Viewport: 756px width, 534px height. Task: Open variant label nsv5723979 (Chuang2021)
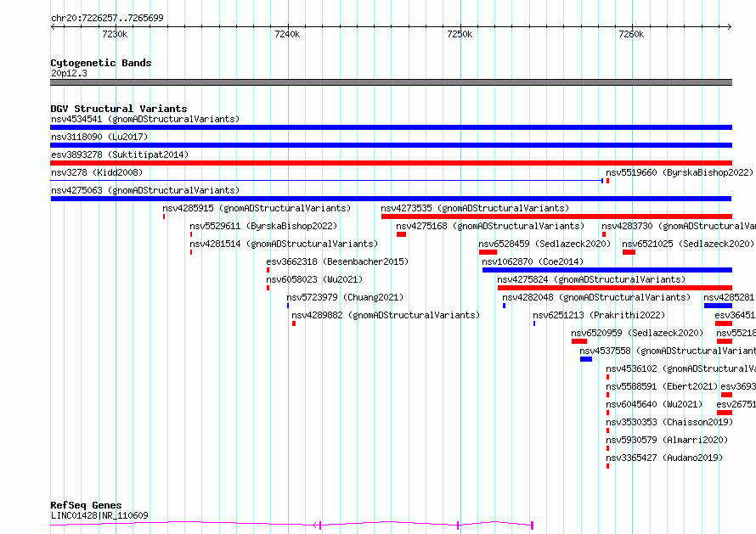coord(345,297)
